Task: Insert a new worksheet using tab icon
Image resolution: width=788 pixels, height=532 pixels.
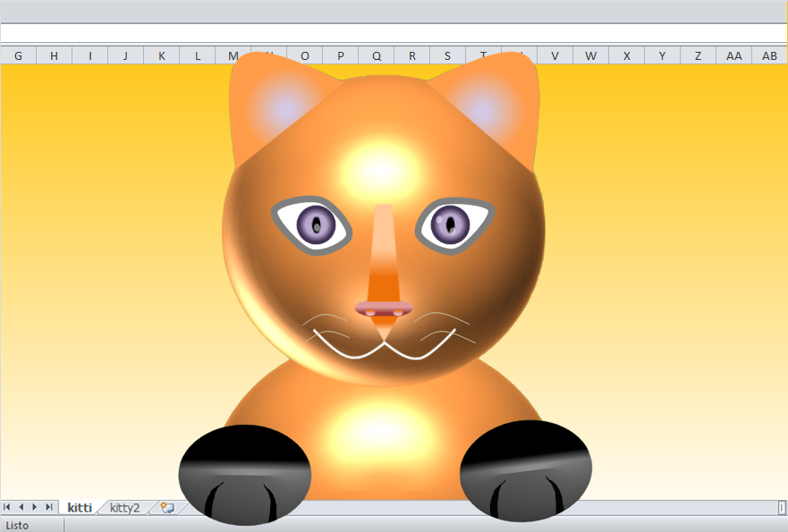Action: [167, 507]
